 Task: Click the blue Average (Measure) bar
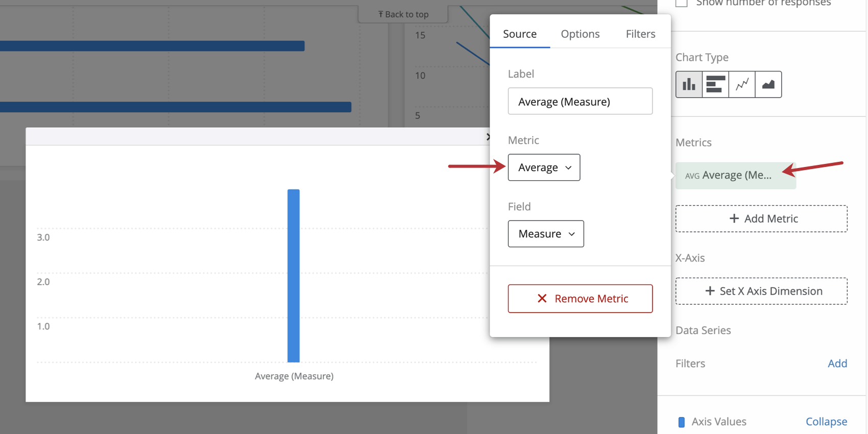[294, 276]
